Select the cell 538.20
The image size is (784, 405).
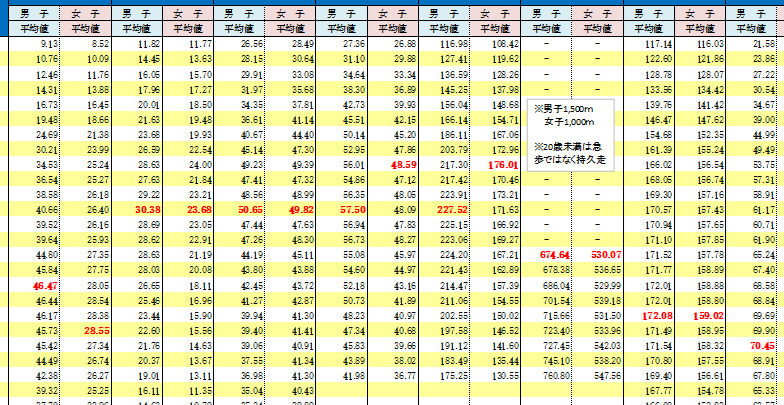tap(608, 360)
